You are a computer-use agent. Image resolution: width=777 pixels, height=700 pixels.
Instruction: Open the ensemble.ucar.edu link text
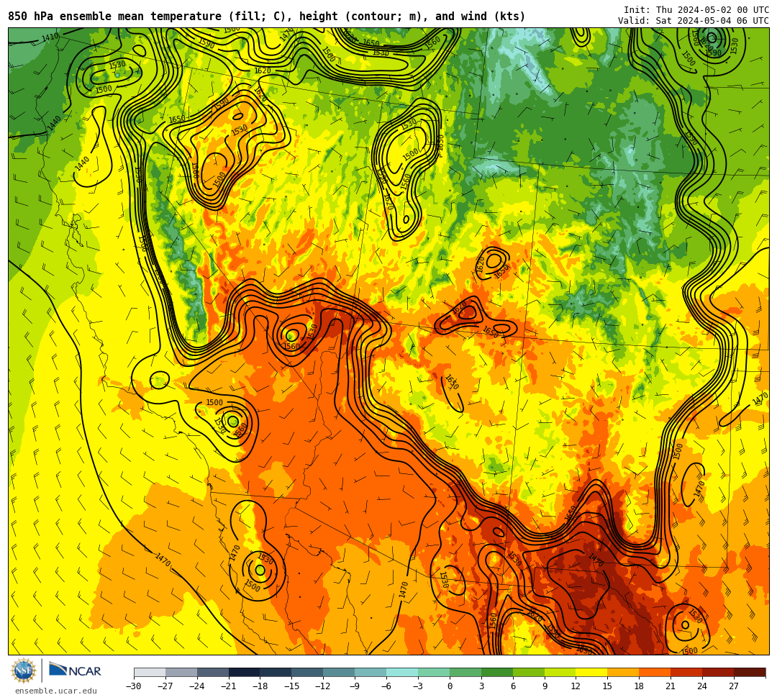56,691
